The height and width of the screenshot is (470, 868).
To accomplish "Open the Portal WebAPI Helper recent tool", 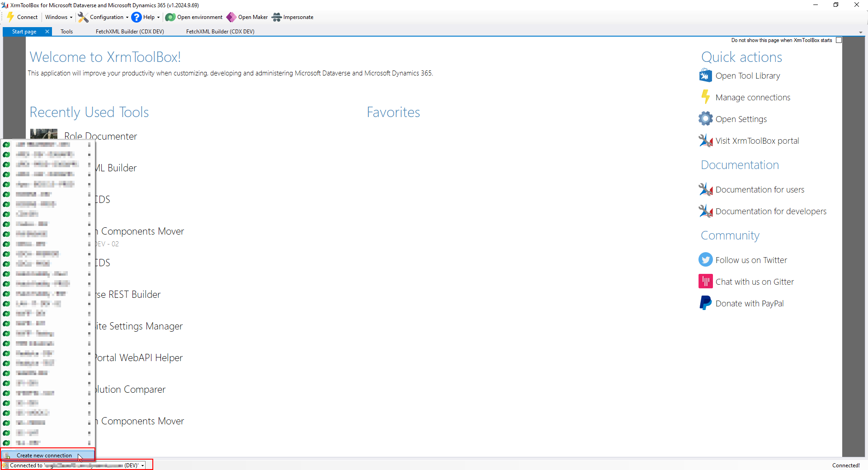I will [x=138, y=357].
